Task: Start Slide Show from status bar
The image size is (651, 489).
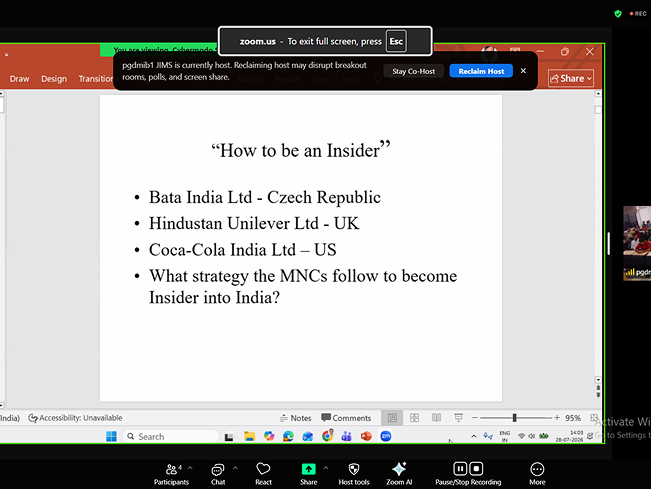Action: (458, 418)
